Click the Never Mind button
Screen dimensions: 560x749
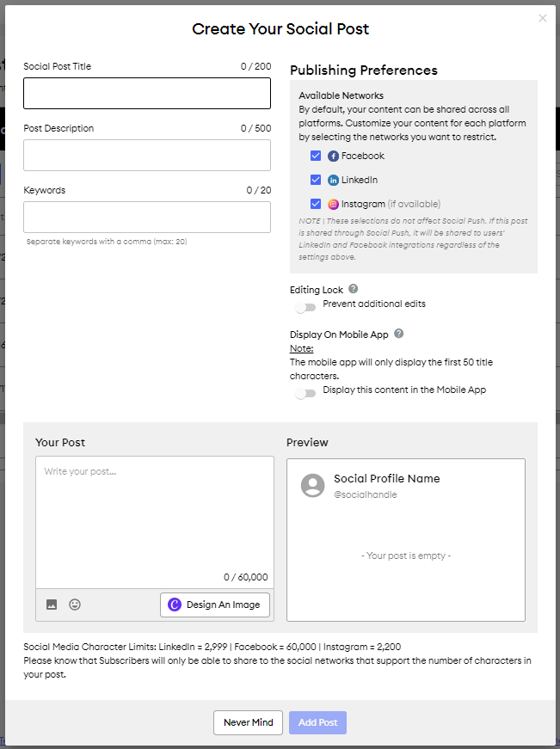(248, 722)
